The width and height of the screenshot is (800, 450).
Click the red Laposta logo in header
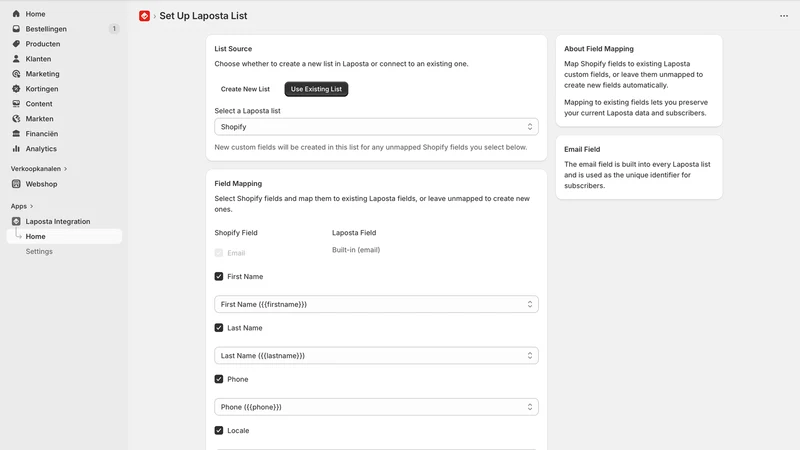point(144,16)
